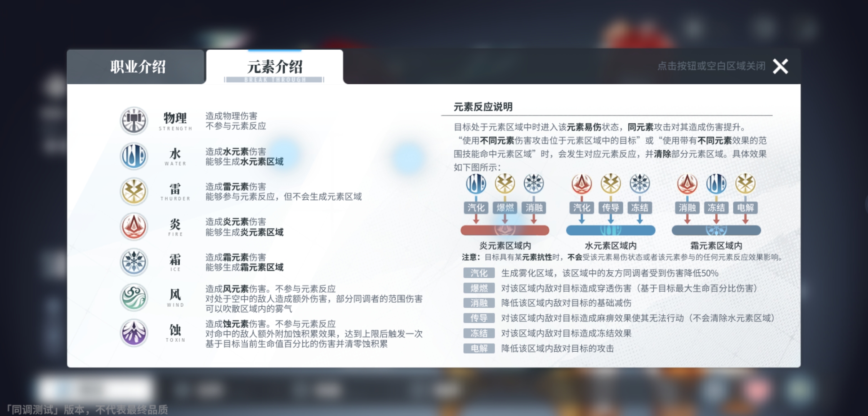Select the 元素介绍 tab
The image size is (868, 416).
tap(274, 67)
